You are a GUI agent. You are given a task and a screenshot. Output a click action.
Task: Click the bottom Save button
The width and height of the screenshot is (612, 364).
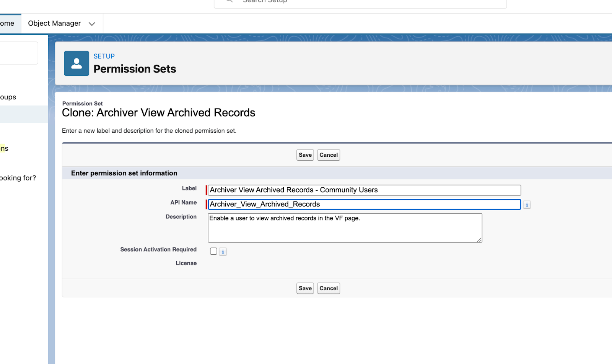point(304,288)
